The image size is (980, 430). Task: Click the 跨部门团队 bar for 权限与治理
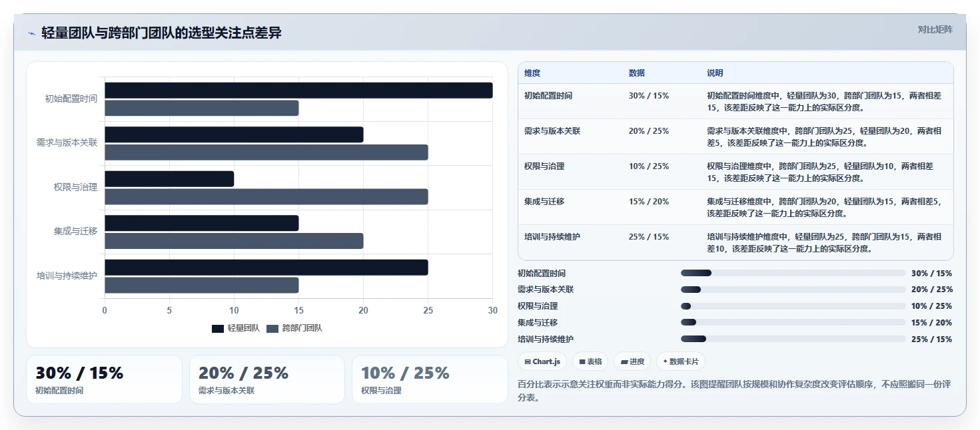pos(266,196)
